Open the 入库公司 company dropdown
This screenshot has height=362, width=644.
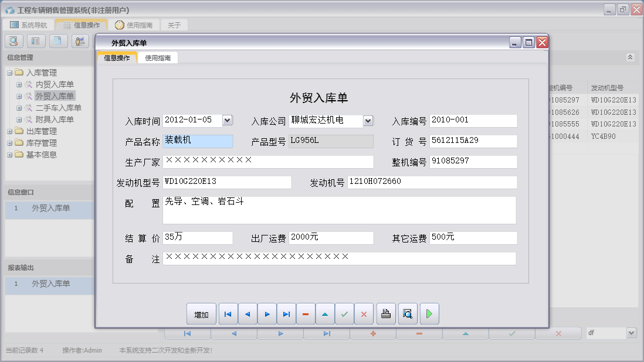click(368, 120)
